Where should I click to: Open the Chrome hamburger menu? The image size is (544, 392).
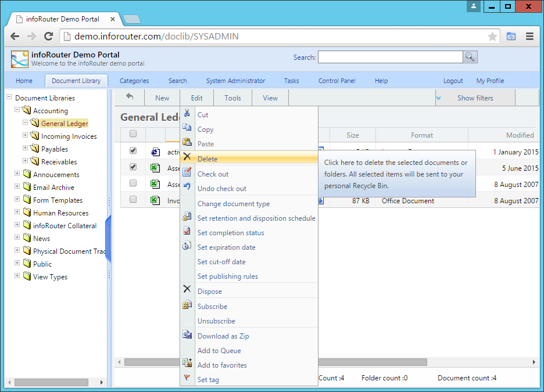529,37
